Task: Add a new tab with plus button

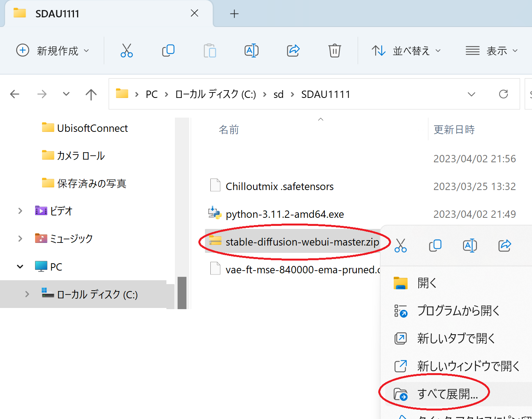Action: 234,14
